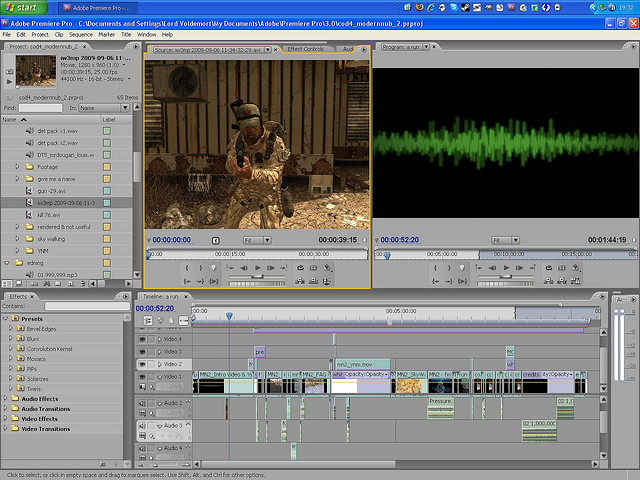Viewport: 640px width, 480px height.
Task: Open the Clip menu
Action: 59,35
